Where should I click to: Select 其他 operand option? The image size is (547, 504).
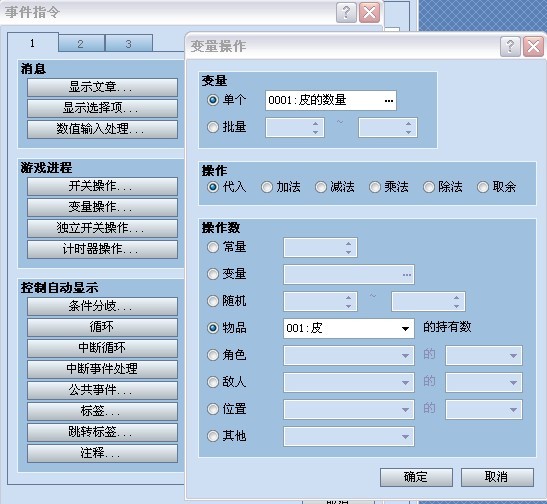click(213, 436)
